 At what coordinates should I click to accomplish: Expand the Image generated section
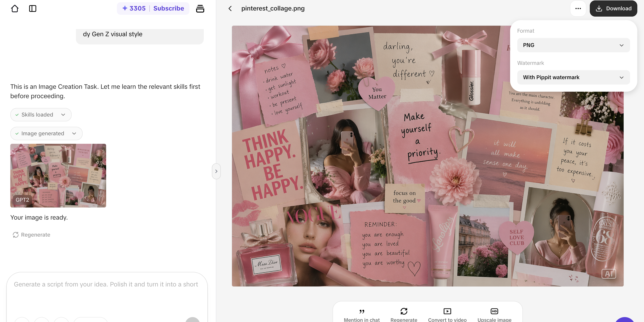[47, 133]
